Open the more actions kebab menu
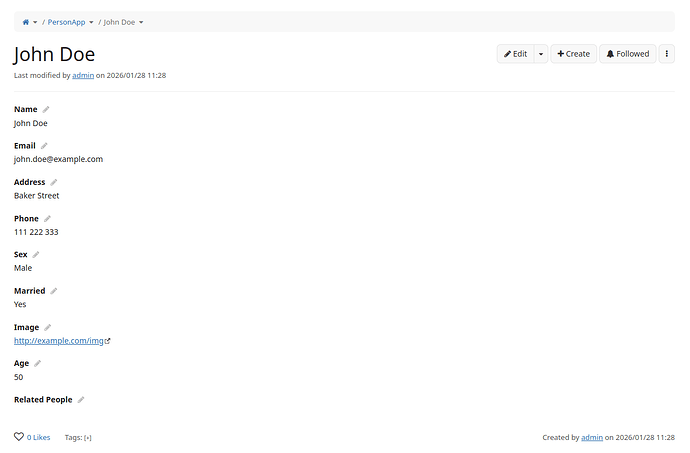The width and height of the screenshot is (690, 453). click(668, 54)
